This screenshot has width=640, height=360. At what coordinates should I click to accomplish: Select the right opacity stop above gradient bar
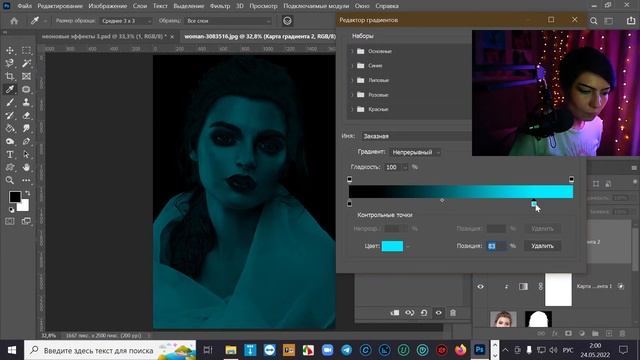pos(571,179)
